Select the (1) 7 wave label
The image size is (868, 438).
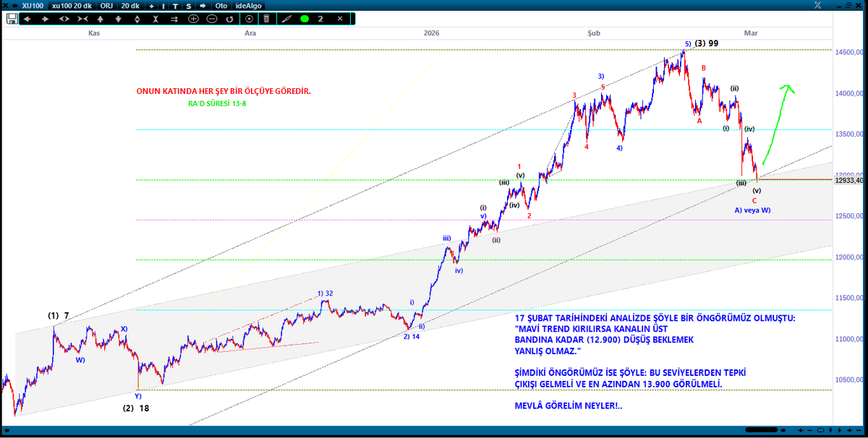pos(58,316)
